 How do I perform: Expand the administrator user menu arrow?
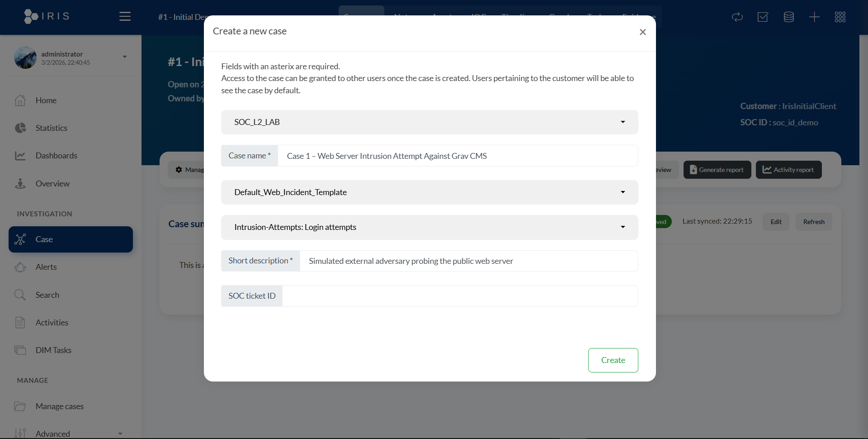125,57
